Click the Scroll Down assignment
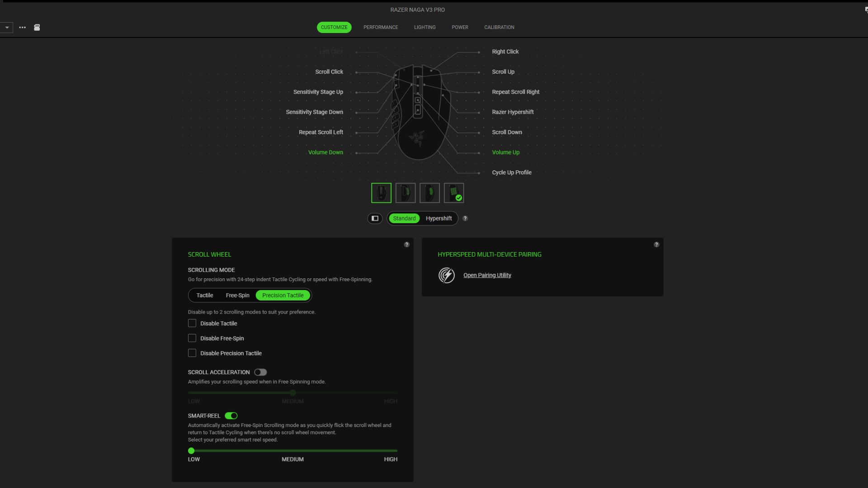 (507, 132)
